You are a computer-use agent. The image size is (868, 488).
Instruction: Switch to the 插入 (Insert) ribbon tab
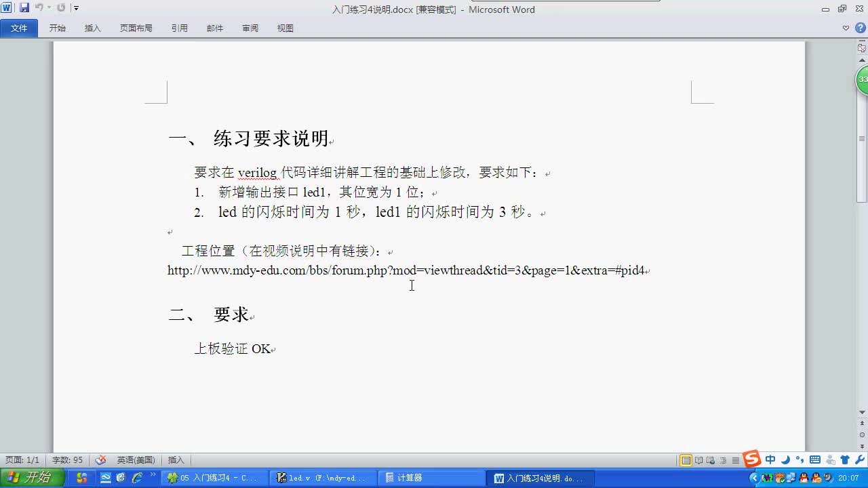[x=93, y=28]
